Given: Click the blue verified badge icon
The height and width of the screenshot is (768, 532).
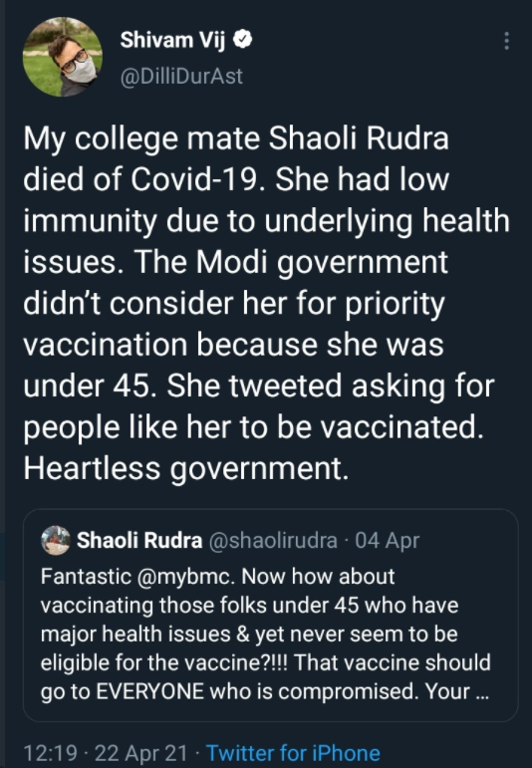Looking at the screenshot, I should point(242,39).
